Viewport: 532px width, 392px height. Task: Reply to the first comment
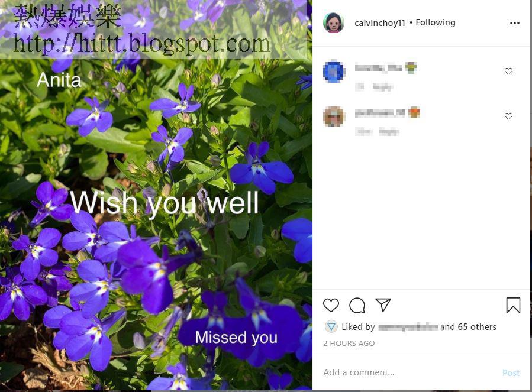click(382, 87)
